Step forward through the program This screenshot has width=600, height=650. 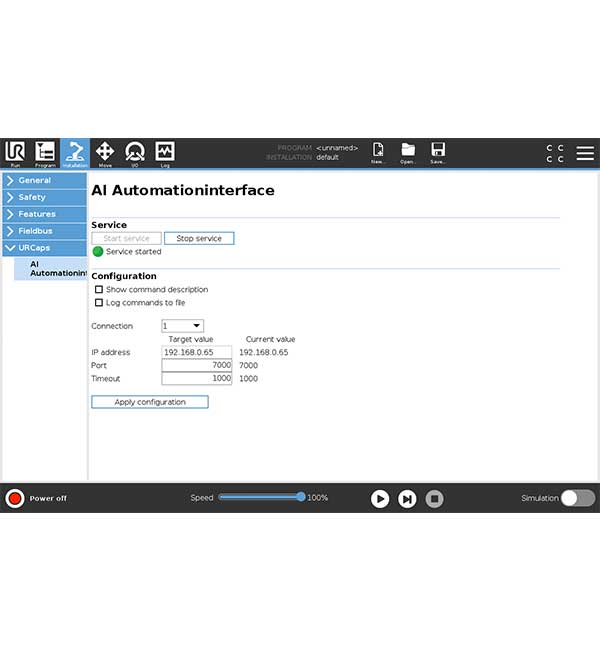coord(407,499)
